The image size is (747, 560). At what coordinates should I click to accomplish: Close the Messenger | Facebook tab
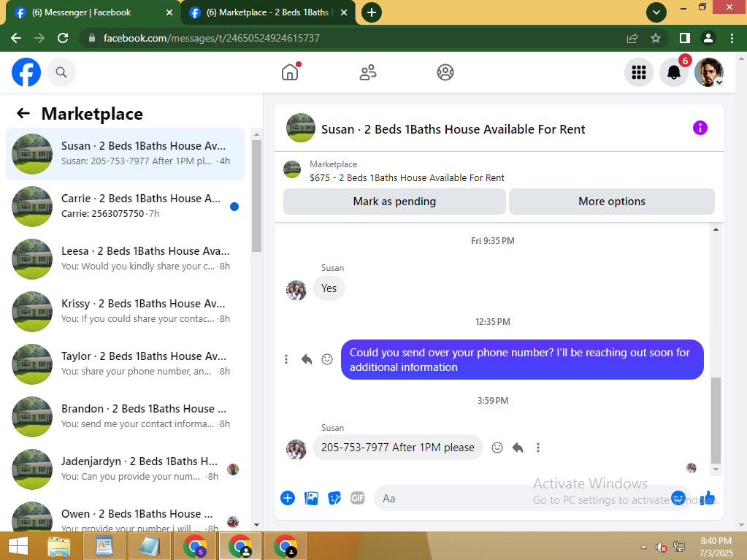click(169, 12)
